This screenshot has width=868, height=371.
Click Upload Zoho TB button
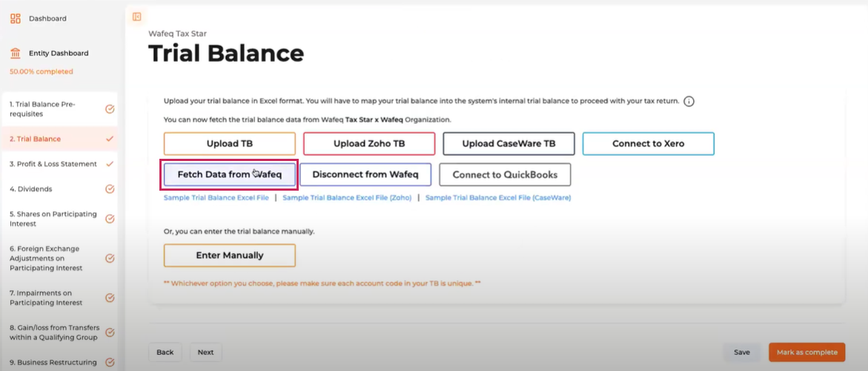pos(368,144)
